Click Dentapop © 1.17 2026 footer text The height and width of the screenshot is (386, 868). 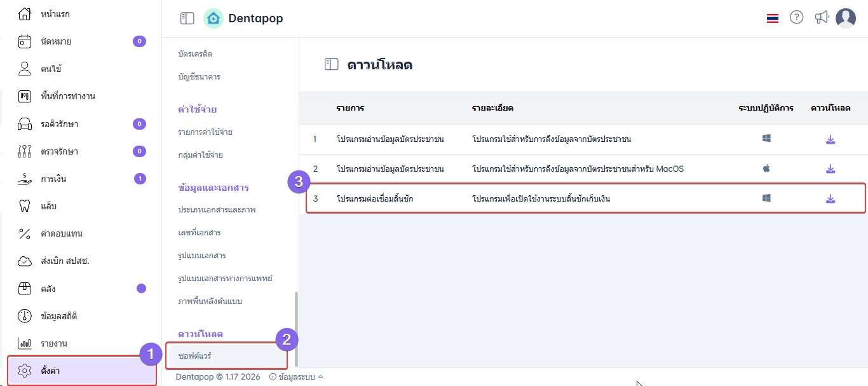point(218,376)
